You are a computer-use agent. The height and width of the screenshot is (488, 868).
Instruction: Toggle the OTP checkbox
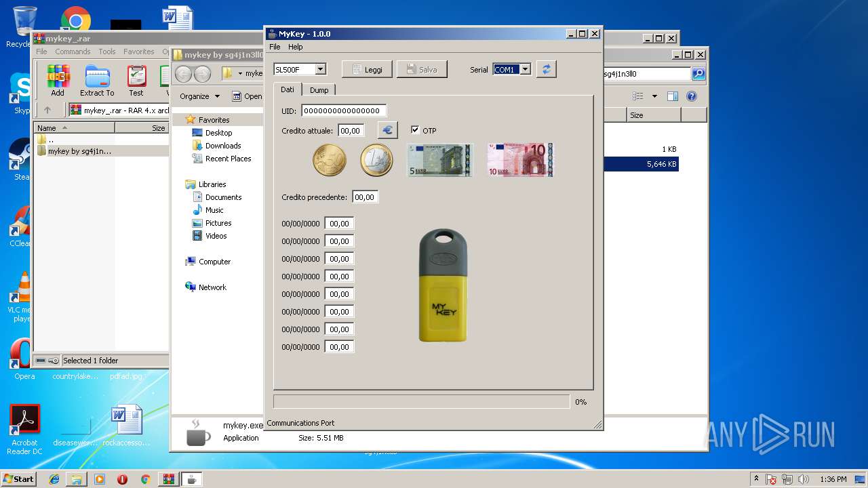pyautogui.click(x=415, y=130)
